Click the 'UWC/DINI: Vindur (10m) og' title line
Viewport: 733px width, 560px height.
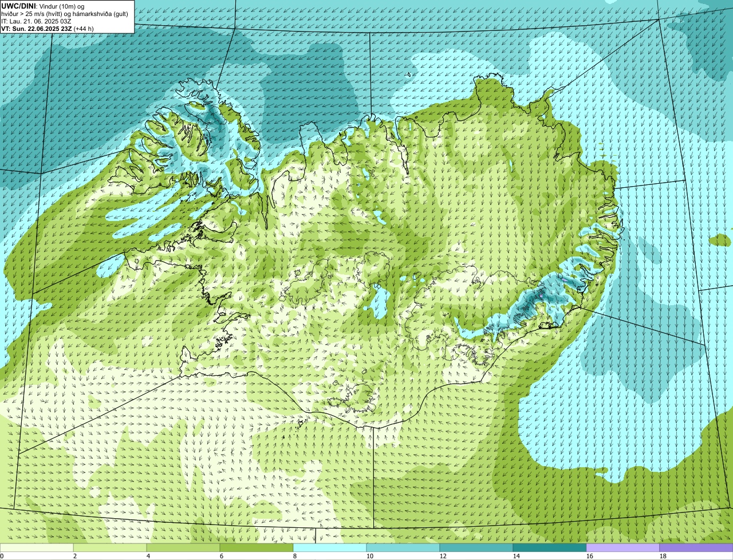[x=43, y=6]
